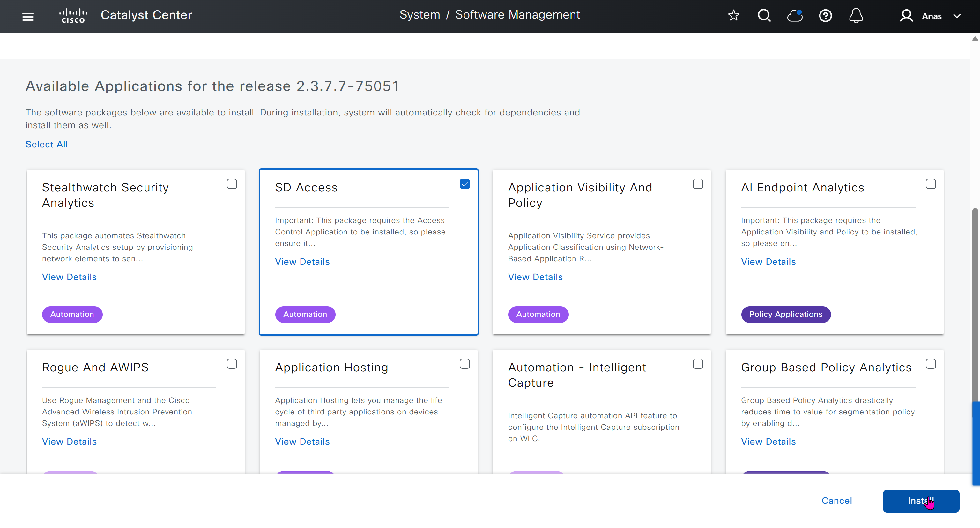Expand the Anas account dropdown chevron

point(957,16)
